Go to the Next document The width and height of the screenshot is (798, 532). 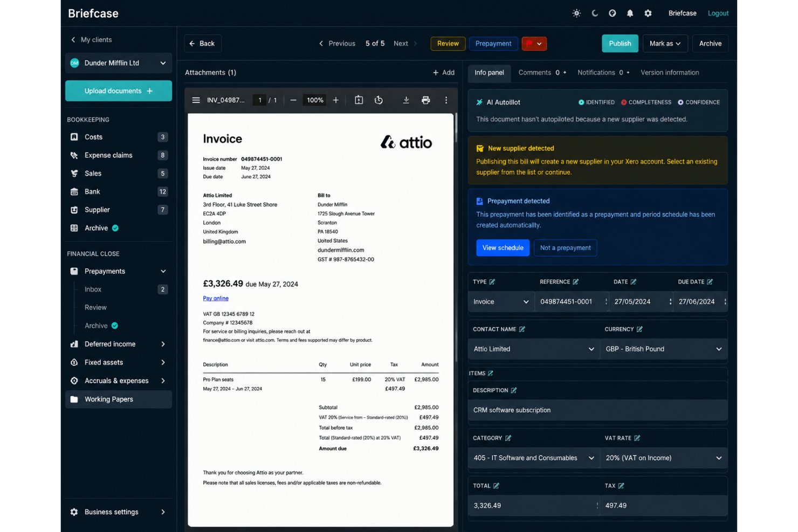tap(405, 44)
